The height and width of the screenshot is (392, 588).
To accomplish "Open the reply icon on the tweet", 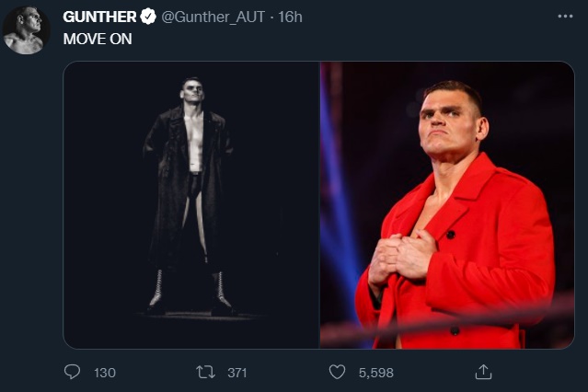I will click(x=72, y=372).
